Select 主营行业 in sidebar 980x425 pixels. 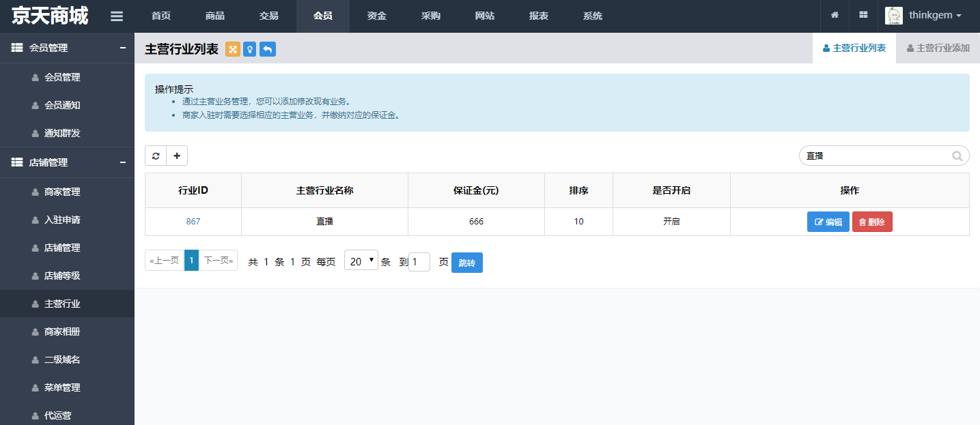[x=67, y=304]
